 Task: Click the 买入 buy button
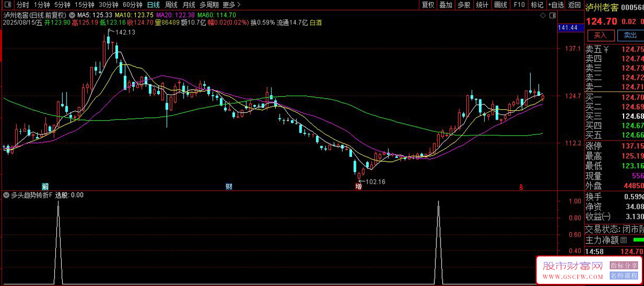coord(600,35)
